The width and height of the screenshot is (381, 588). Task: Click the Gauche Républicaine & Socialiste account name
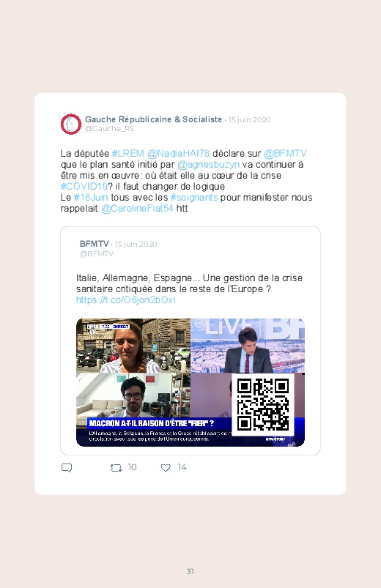pos(154,119)
